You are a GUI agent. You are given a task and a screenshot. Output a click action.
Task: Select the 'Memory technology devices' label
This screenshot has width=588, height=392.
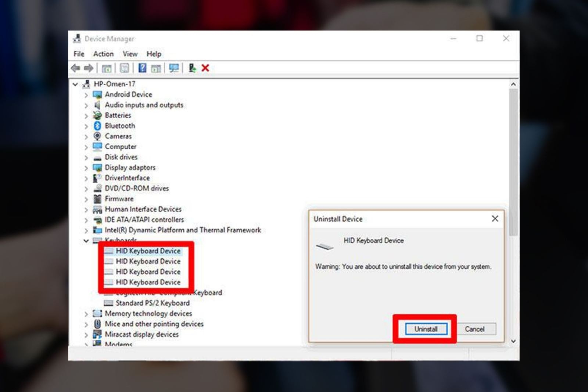point(148,313)
